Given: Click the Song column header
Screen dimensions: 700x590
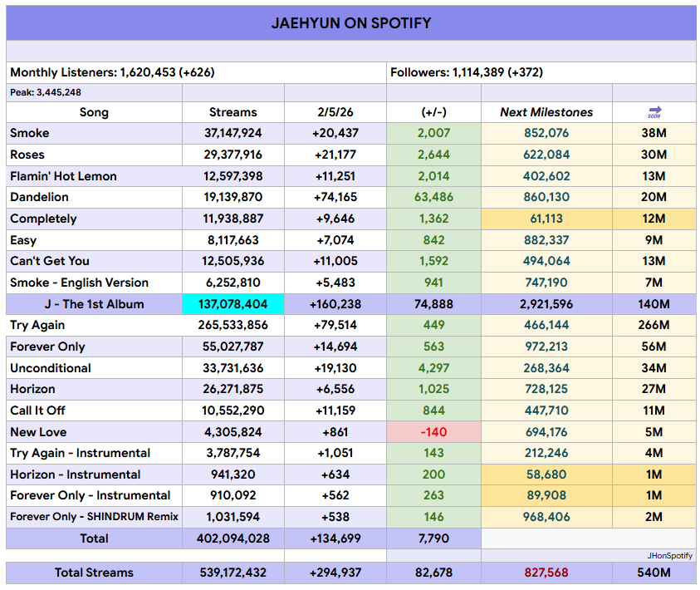Looking at the screenshot, I should (94, 112).
